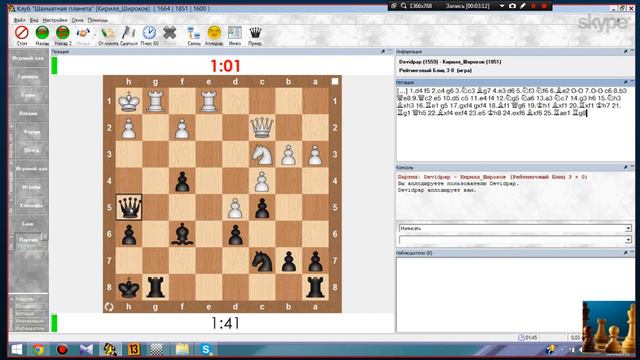Click the number 13 taskbar icon
Screen dimensions: 640x360
133,349
